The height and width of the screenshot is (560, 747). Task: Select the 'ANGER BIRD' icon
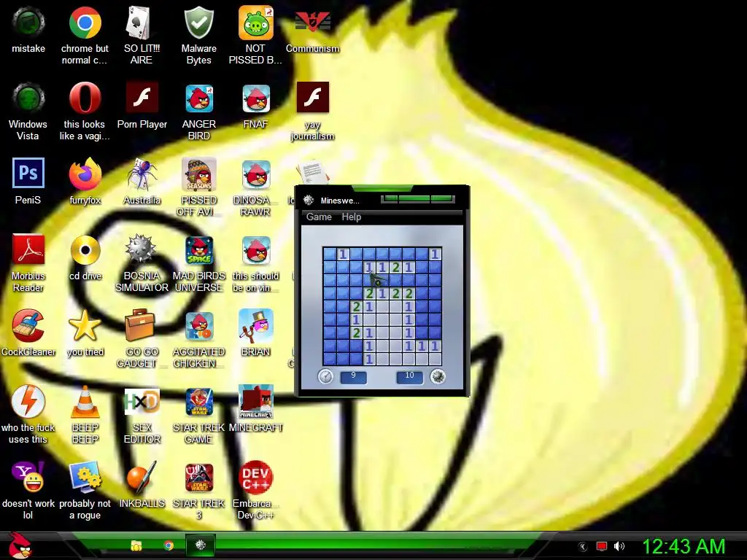pyautogui.click(x=199, y=98)
